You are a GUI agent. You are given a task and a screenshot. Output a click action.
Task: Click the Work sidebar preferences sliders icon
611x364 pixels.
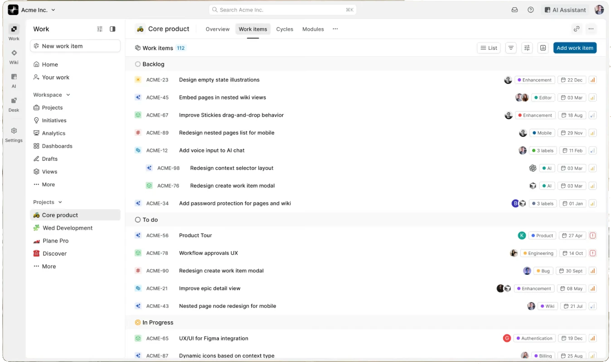point(100,29)
